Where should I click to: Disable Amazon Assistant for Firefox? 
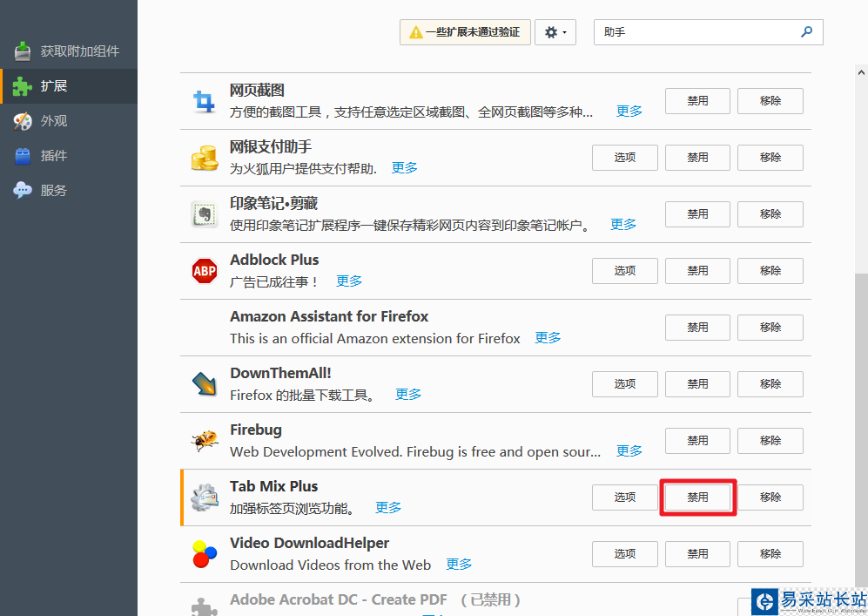click(697, 328)
